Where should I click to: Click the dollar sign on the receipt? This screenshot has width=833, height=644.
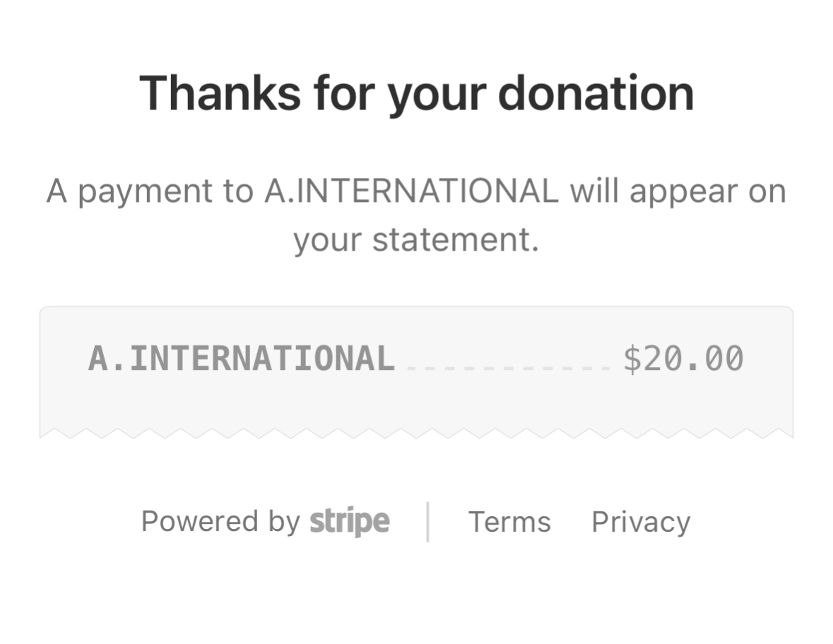pyautogui.click(x=631, y=358)
